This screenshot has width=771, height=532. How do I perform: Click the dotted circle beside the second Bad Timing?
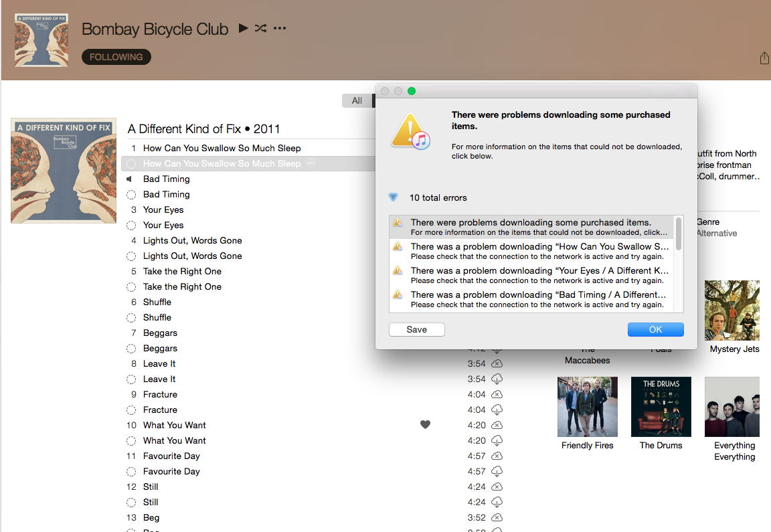[x=131, y=195]
